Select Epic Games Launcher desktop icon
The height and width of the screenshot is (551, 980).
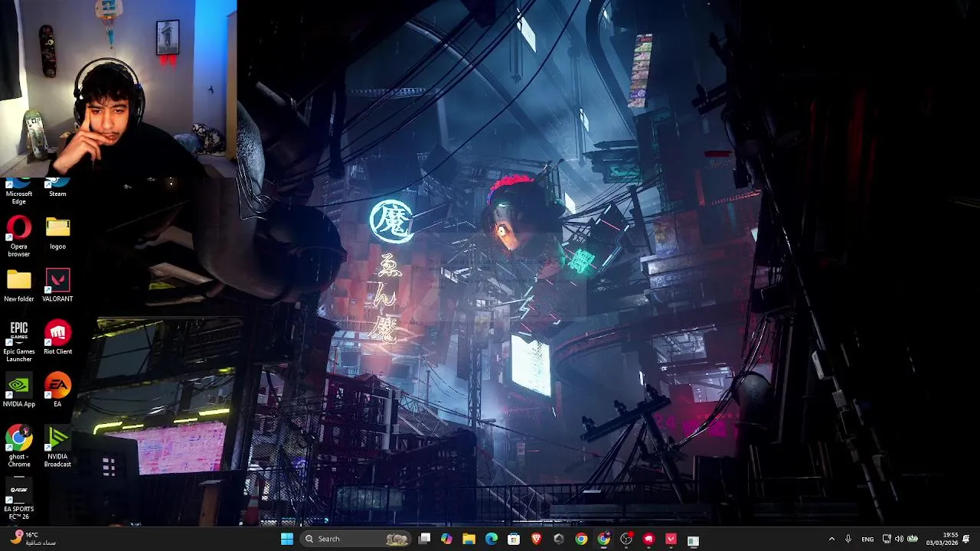pyautogui.click(x=19, y=341)
